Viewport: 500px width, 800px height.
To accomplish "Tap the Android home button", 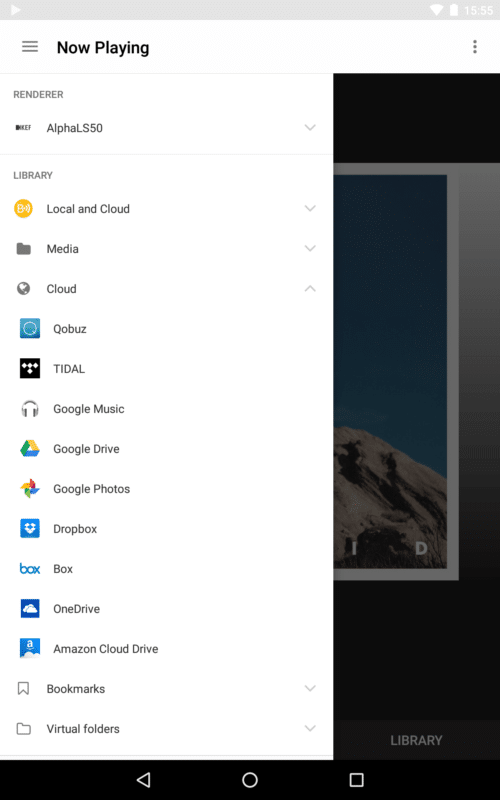I will coord(250,780).
